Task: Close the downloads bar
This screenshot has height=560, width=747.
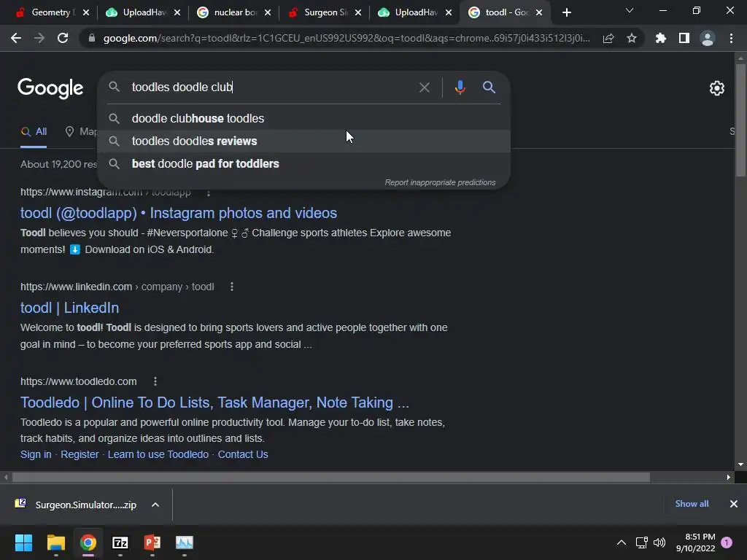Action: [x=734, y=504]
